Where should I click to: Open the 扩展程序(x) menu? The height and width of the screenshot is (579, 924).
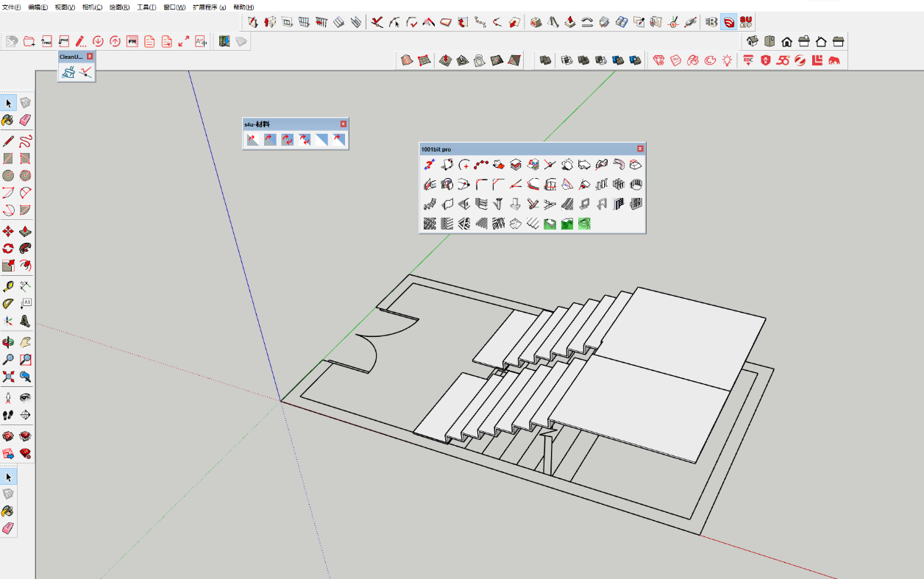pos(209,7)
